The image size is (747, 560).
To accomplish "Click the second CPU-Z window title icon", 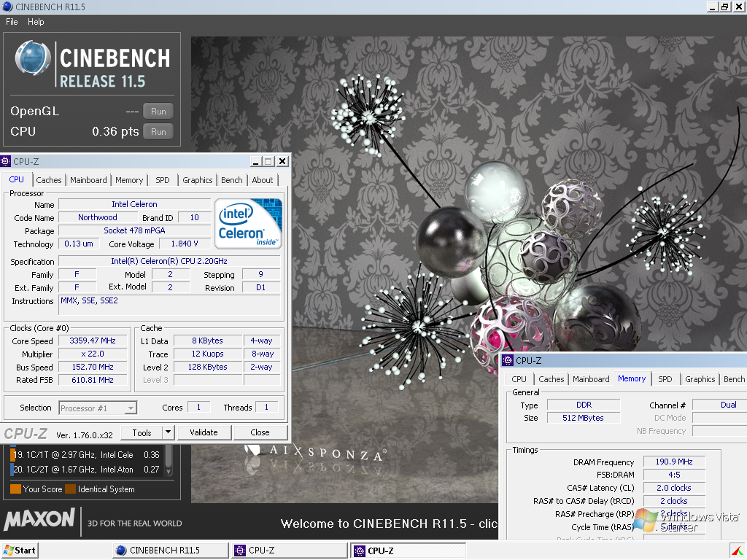I will tap(508, 360).
